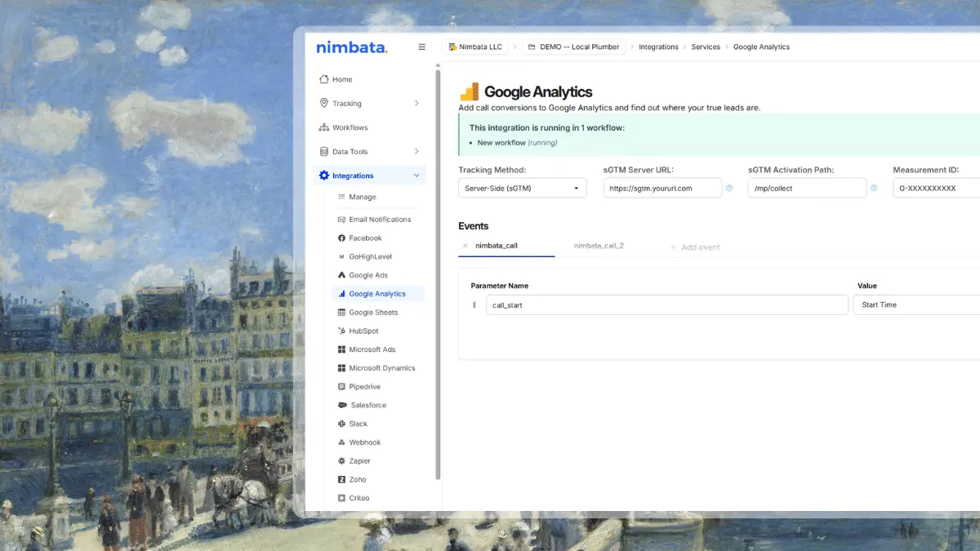Select the Facebook integration icon
Screen dimensions: 980x551
(341, 238)
